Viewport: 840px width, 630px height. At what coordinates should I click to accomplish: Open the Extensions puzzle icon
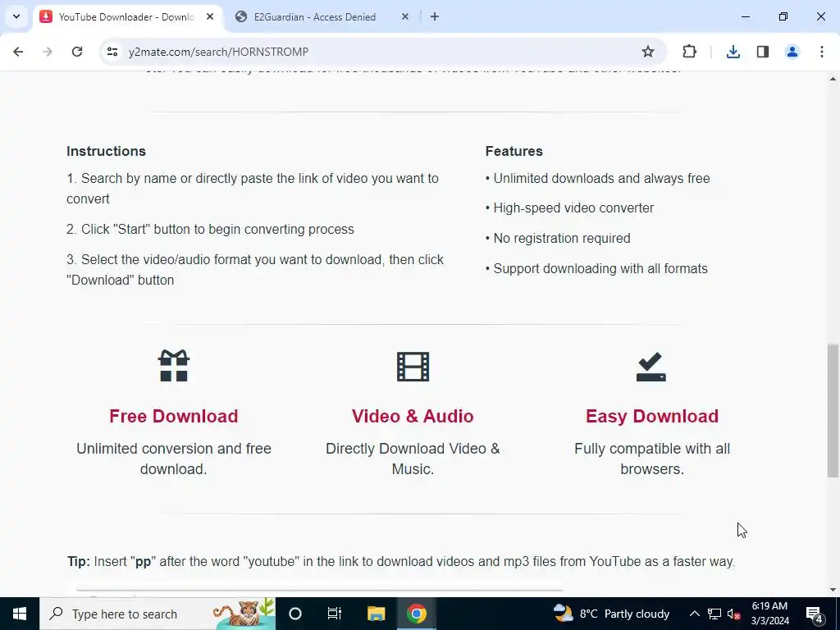tap(689, 52)
